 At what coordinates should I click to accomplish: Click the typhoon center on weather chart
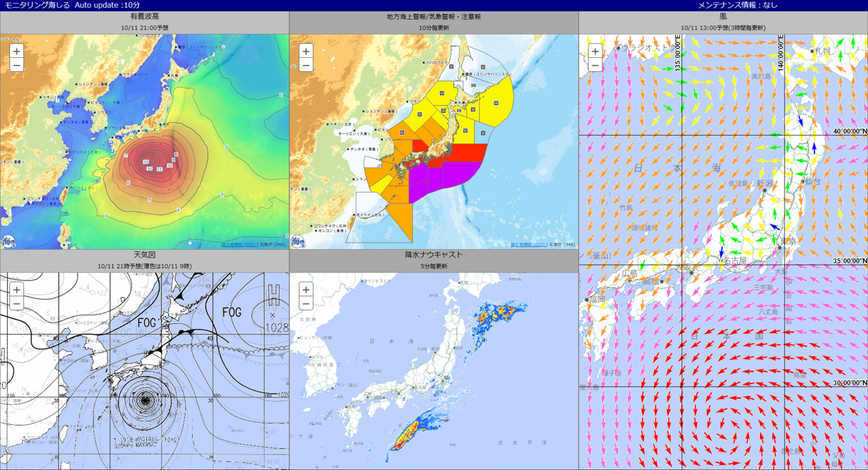(145, 400)
